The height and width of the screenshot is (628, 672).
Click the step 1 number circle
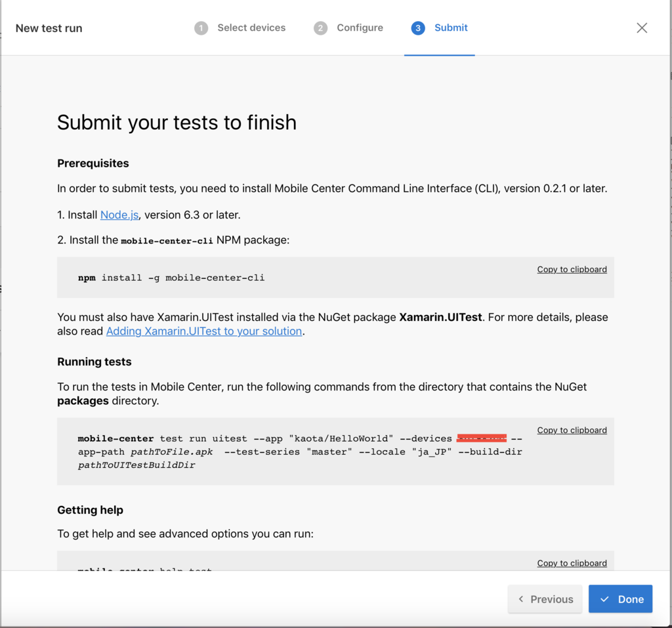pos(201,28)
